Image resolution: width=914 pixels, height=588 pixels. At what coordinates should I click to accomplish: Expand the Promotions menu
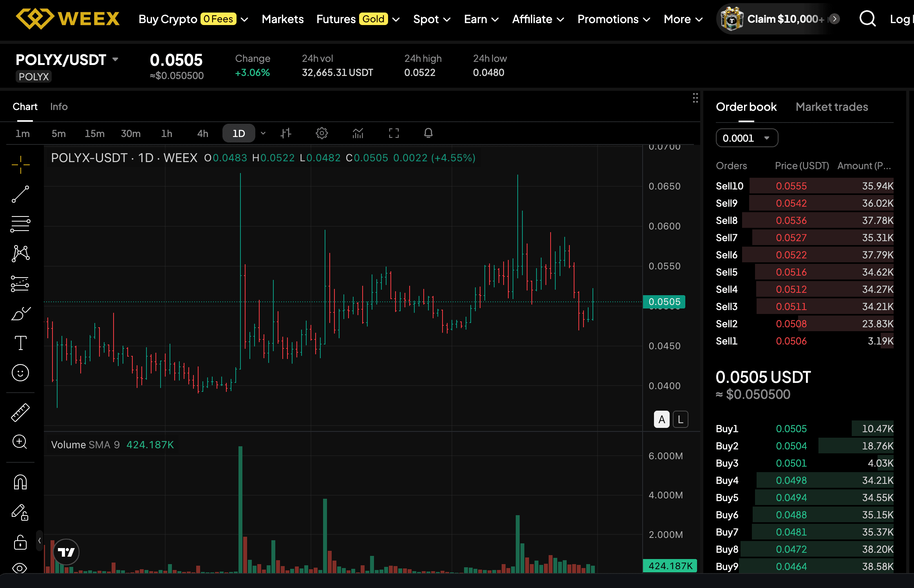point(614,19)
